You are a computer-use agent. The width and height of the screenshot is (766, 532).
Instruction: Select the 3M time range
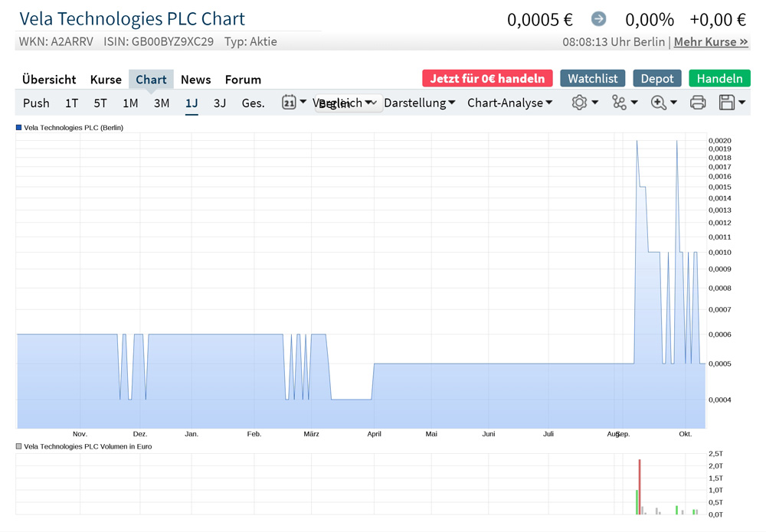(162, 103)
